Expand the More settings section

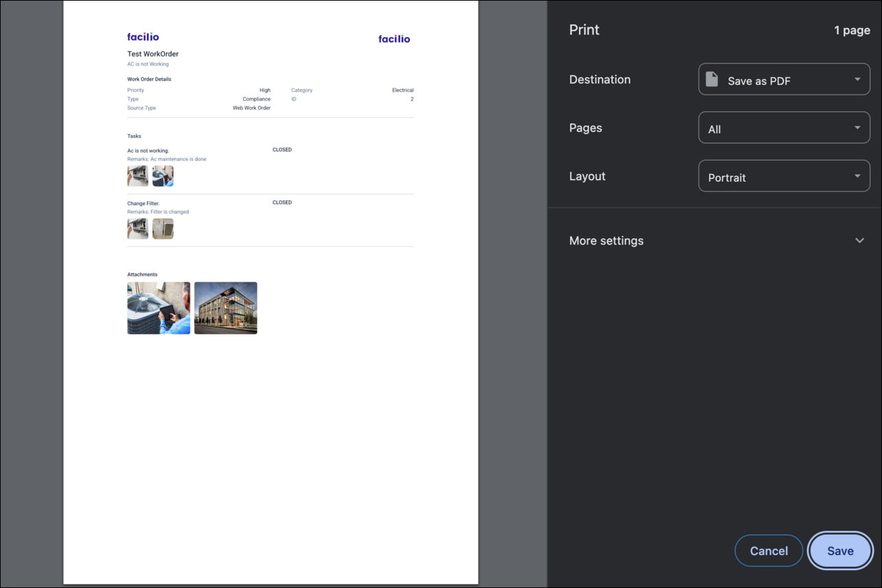coord(717,241)
